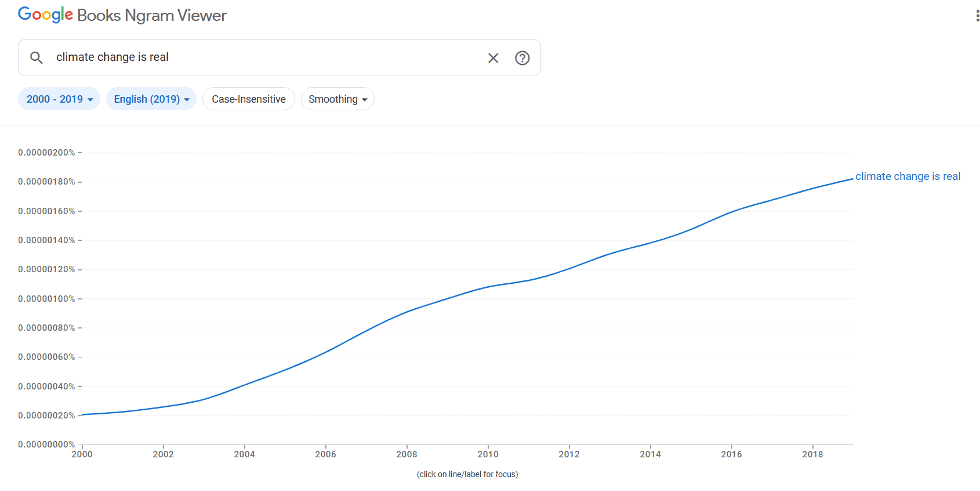
Task: Click the search magnifier icon
Action: (37, 57)
